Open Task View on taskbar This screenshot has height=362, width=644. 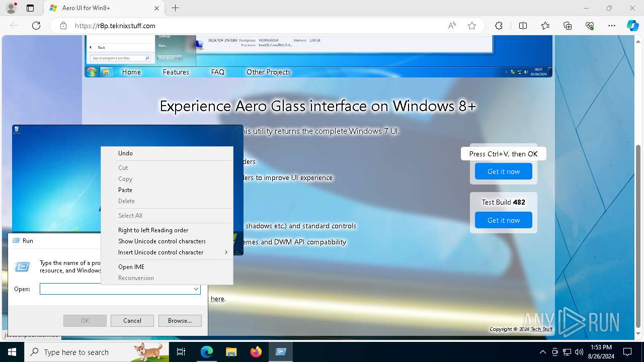[x=182, y=352]
